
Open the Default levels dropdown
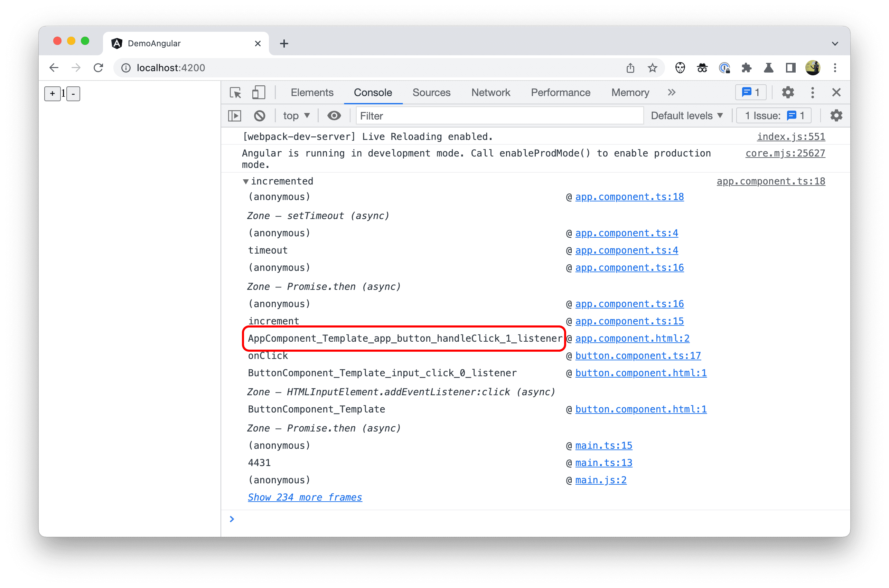(686, 116)
